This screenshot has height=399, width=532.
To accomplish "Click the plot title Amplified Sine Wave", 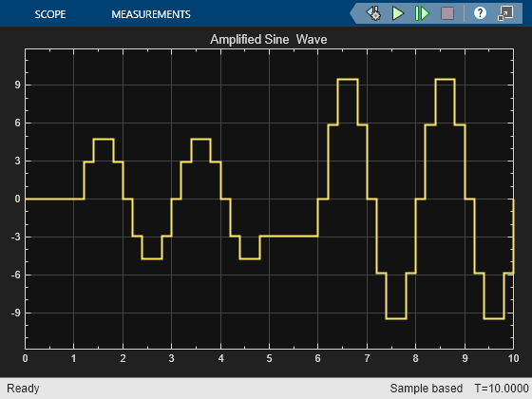I will coord(268,39).
